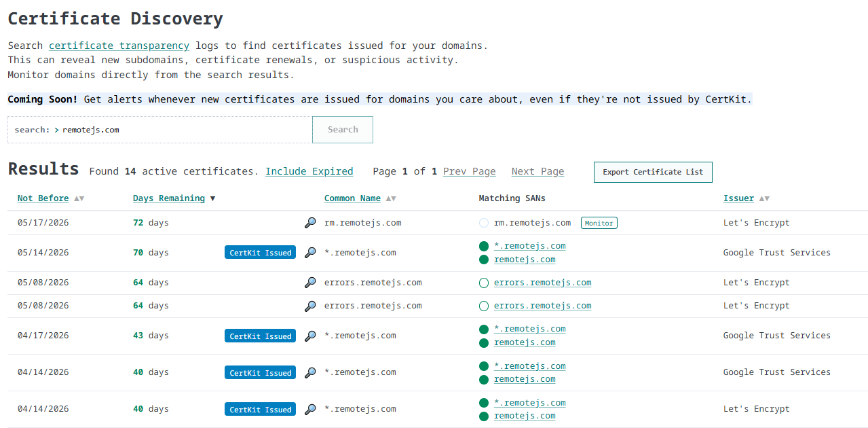Open remotejs.com SAN link in 04/17/2026 row
868x428 pixels.
(525, 342)
